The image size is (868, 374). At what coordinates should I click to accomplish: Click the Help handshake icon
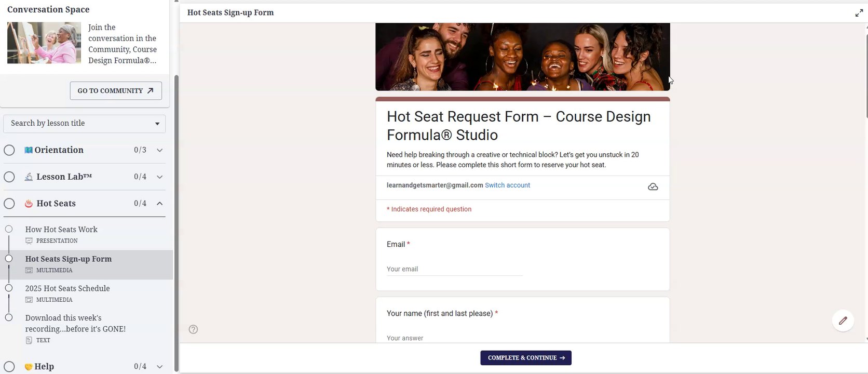[x=29, y=367]
